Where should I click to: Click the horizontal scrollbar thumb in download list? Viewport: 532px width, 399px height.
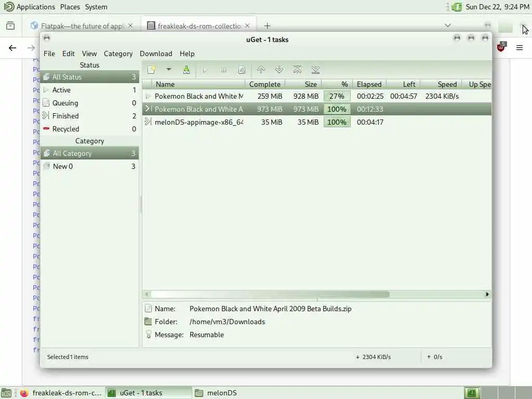tap(270, 294)
